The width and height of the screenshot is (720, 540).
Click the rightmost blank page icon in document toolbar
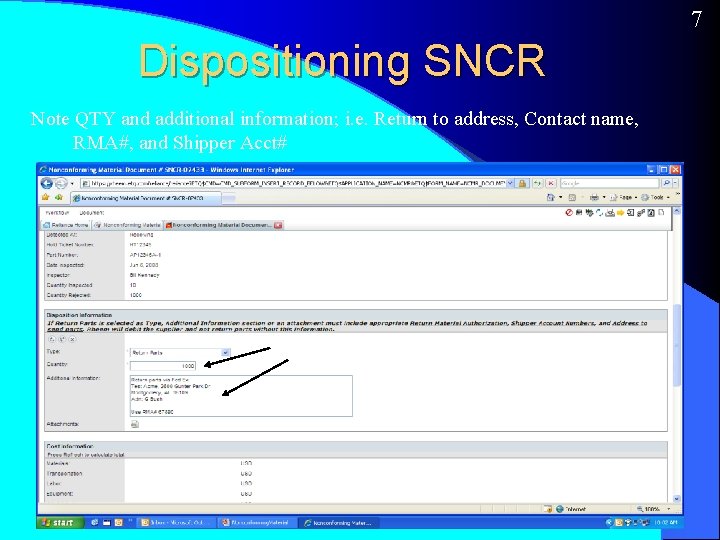[x=661, y=213]
